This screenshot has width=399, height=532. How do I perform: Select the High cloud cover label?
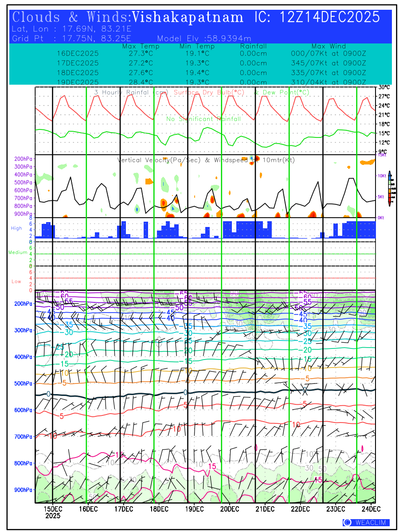tap(16, 228)
